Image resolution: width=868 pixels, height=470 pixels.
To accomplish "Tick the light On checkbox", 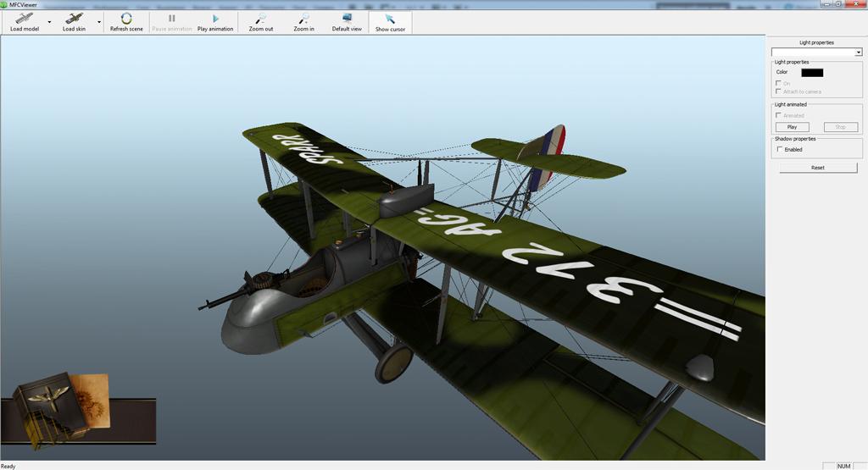I will pos(780,83).
